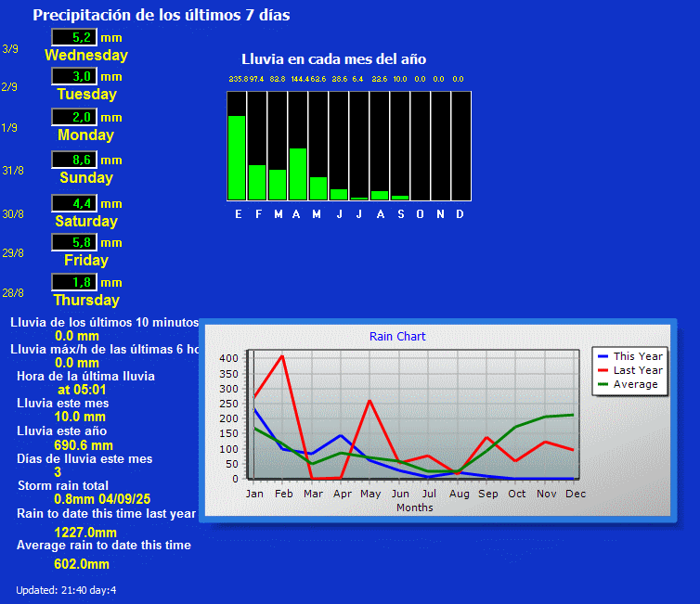This screenshot has width=700, height=604.
Task: Click the 97.4 monthly rain value
Action: pos(256,79)
